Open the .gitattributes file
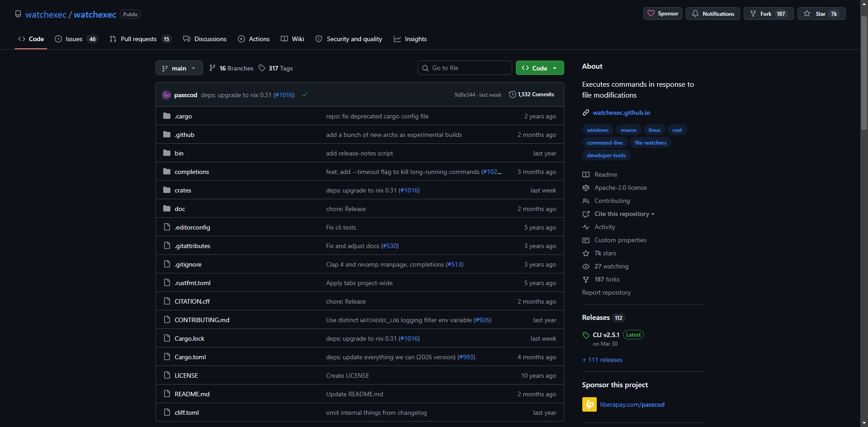This screenshot has width=868, height=427. pos(192,246)
